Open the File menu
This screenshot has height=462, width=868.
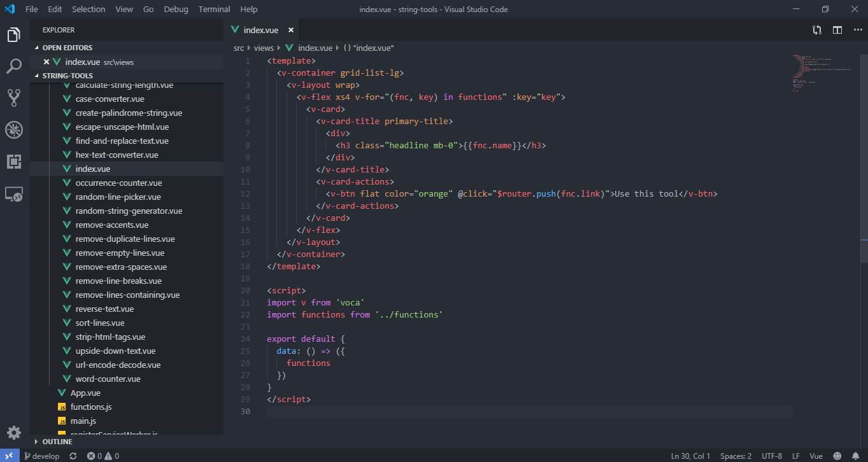[32, 9]
